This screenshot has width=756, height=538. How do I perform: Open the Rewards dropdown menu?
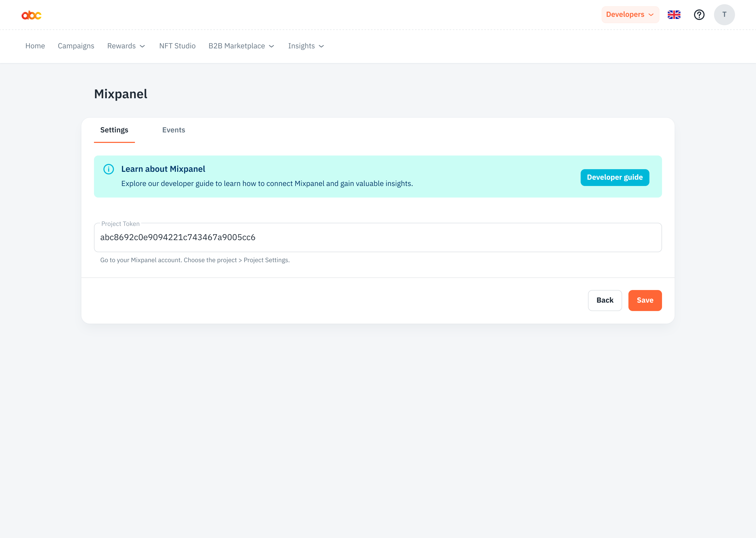(126, 46)
